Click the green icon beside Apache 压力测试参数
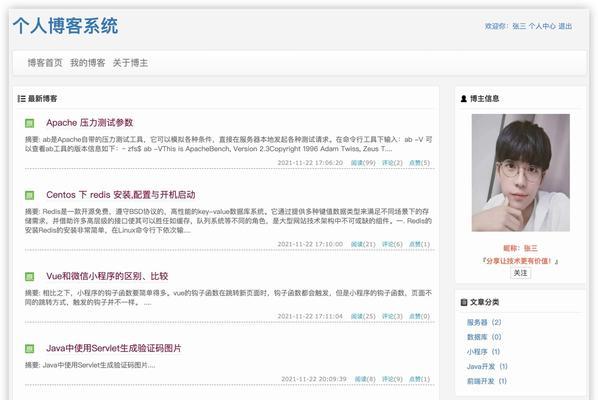 pyautogui.click(x=29, y=123)
